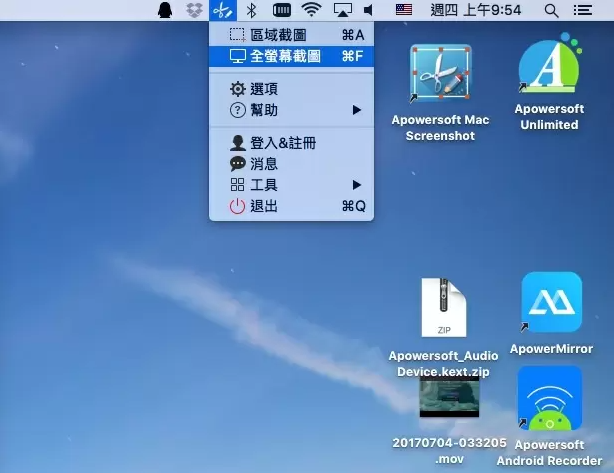Screen dimensions: 614x473
Task: Click the volume speaker icon
Action: [368, 10]
